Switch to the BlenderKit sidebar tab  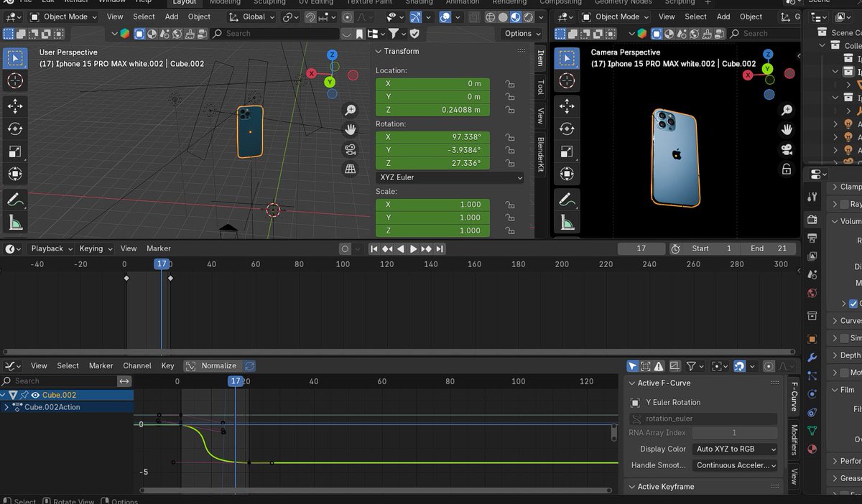[541, 154]
